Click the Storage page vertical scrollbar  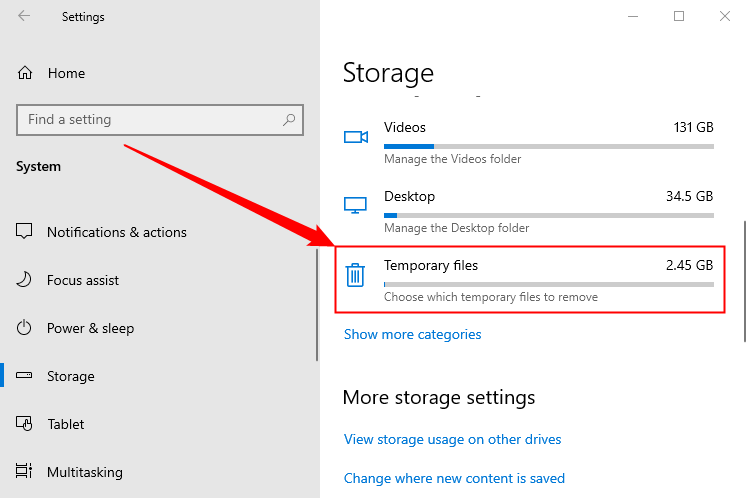point(743,280)
